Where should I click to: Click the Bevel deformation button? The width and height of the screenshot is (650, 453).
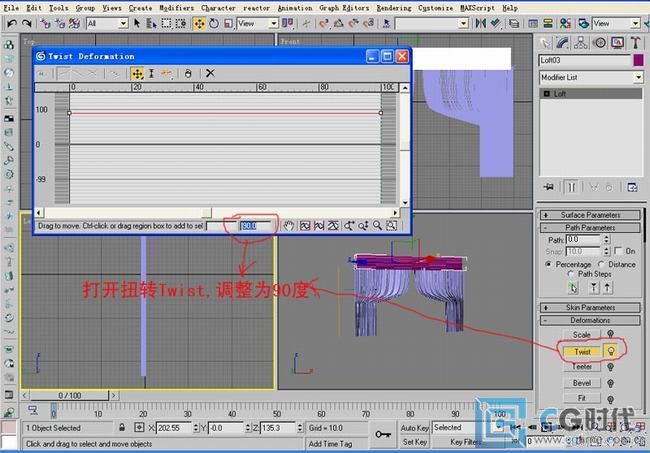pos(582,383)
